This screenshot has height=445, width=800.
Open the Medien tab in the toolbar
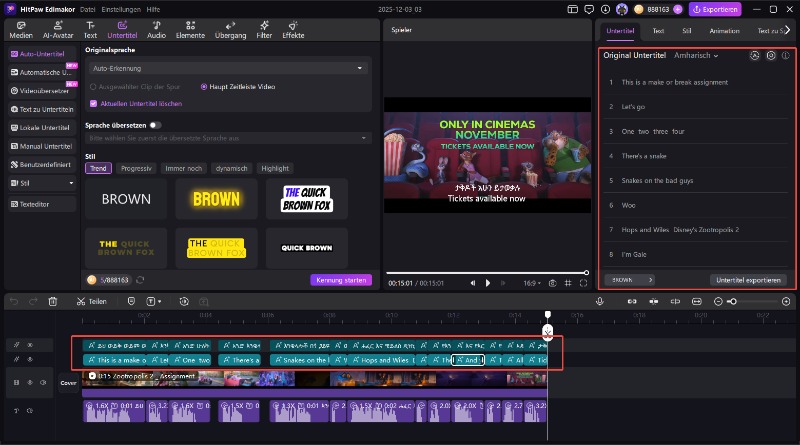tap(21, 30)
